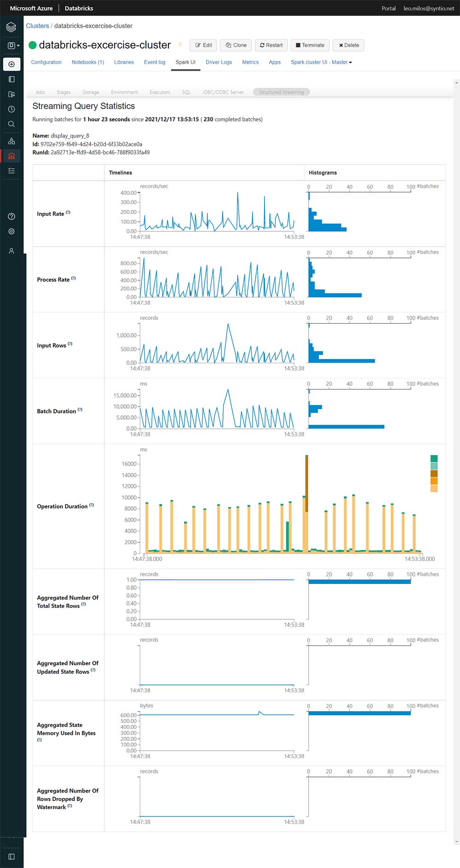Image resolution: width=460 pixels, height=868 pixels.
Task: Click top dark-green legend swatch in Operation Duration
Action: coord(434,458)
